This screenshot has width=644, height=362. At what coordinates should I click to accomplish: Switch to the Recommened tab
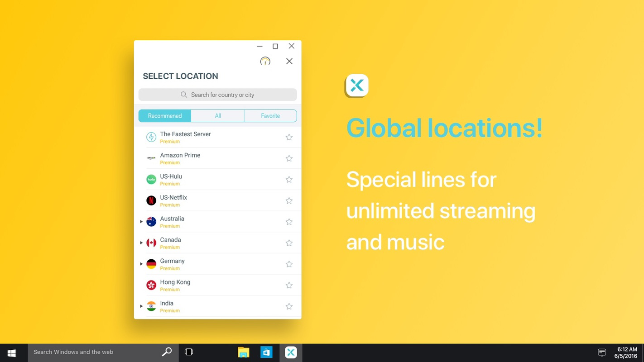(x=165, y=116)
